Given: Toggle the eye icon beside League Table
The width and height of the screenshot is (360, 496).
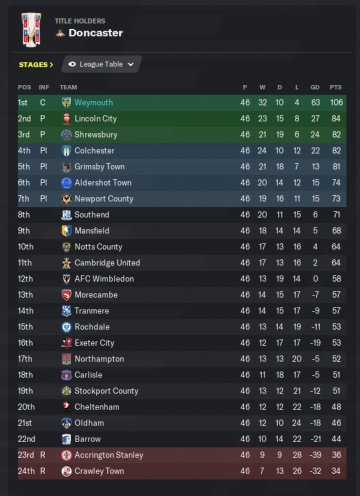Looking at the screenshot, I should click(72, 64).
